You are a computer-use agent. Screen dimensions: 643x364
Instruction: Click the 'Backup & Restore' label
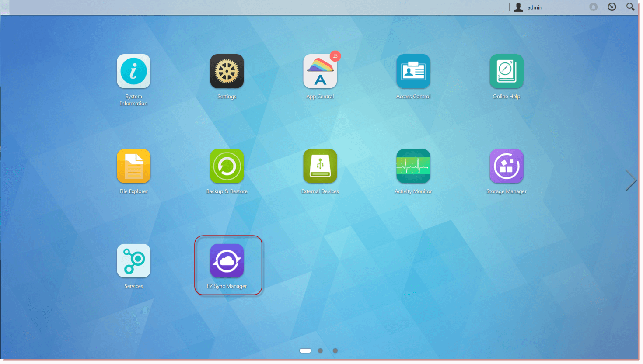tap(227, 191)
